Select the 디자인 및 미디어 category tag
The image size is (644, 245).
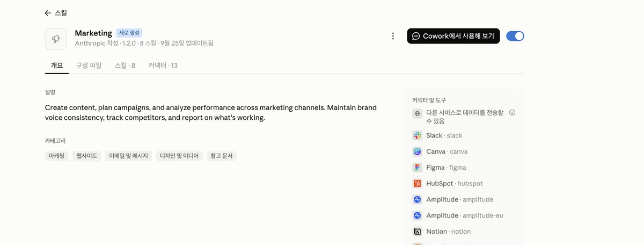point(179,156)
